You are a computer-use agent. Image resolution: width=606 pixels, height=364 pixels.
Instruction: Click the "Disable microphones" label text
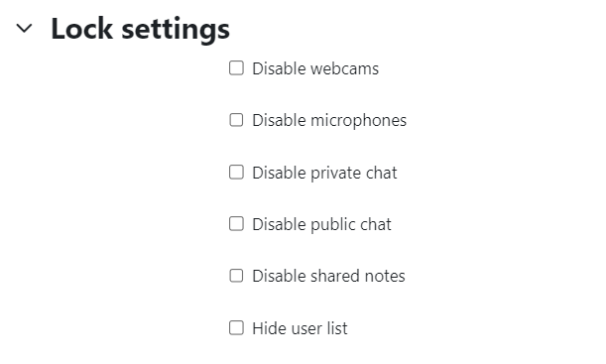click(x=329, y=121)
